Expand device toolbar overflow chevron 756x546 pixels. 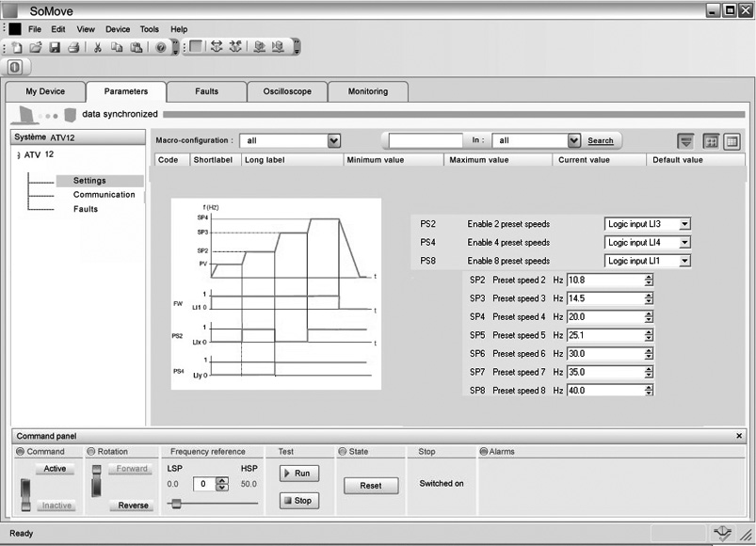point(297,46)
